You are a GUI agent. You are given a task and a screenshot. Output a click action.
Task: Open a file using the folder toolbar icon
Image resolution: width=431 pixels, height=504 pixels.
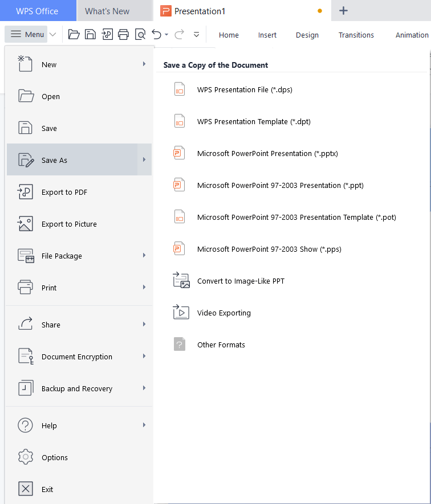point(74,34)
